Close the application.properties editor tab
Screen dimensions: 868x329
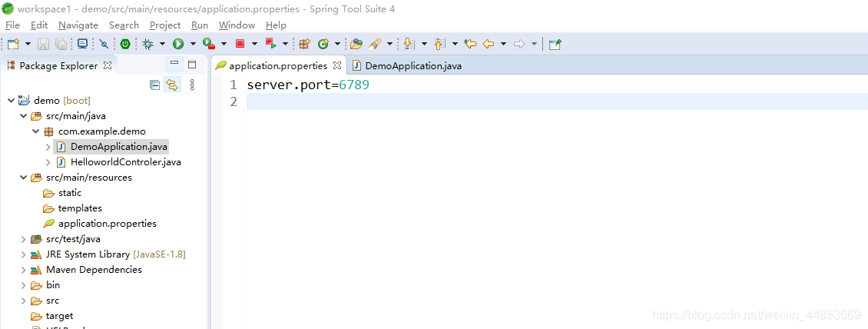pyautogui.click(x=337, y=65)
